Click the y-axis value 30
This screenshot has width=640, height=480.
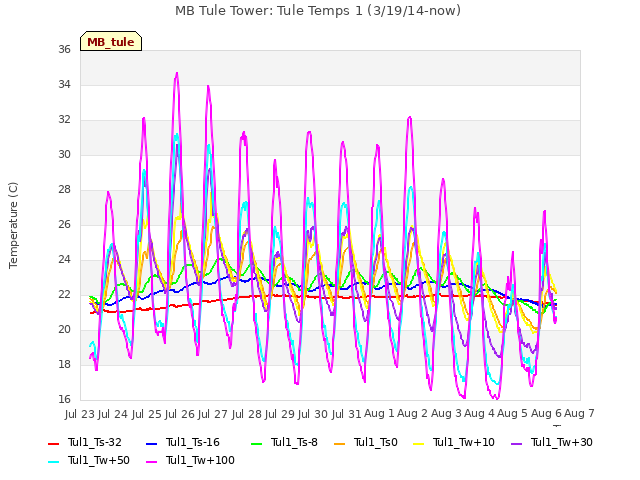64,155
